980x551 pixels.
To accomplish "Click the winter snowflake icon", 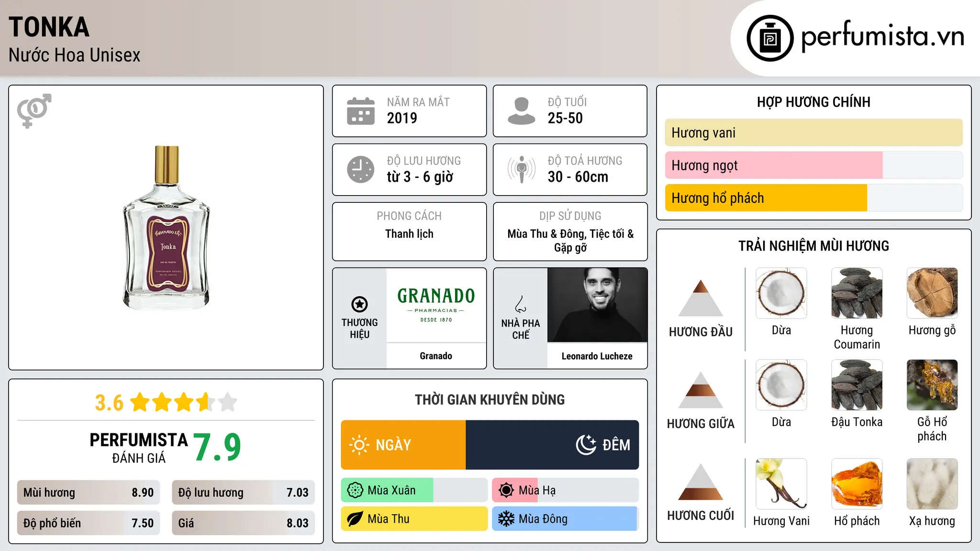I will tap(506, 519).
